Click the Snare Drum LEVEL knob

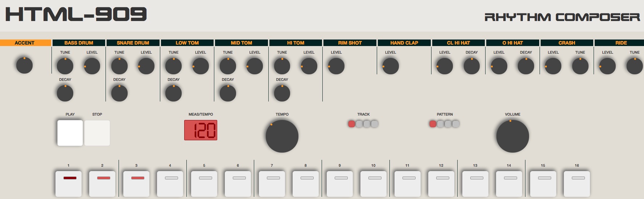point(146,66)
